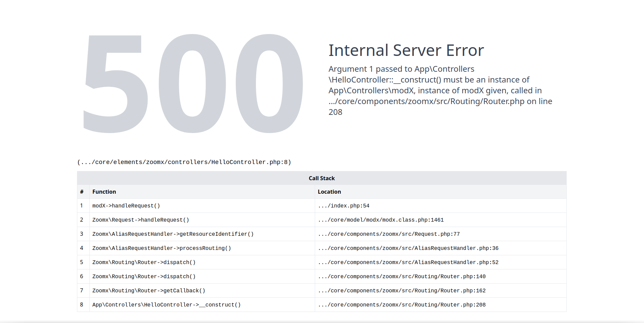Screen dimensions: 644x323
Task: Click the Router.php:208 location cell
Action: 441,305
